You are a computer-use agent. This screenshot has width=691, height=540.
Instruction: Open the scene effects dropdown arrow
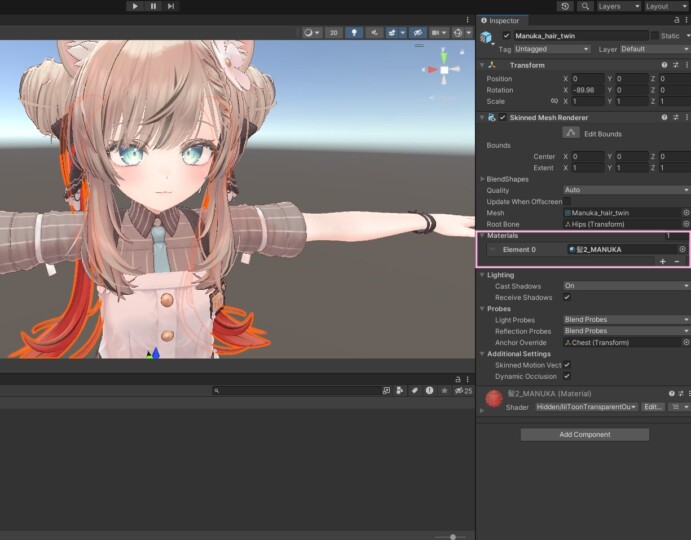(402, 33)
